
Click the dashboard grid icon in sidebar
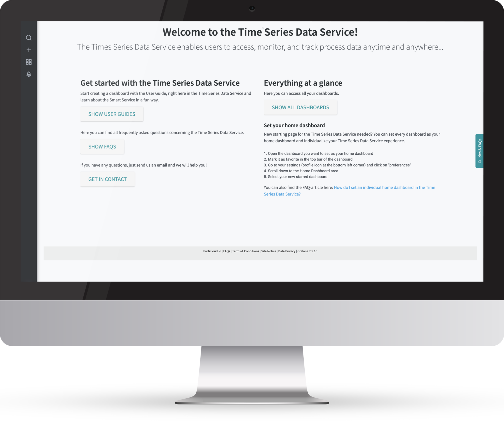pyautogui.click(x=29, y=62)
